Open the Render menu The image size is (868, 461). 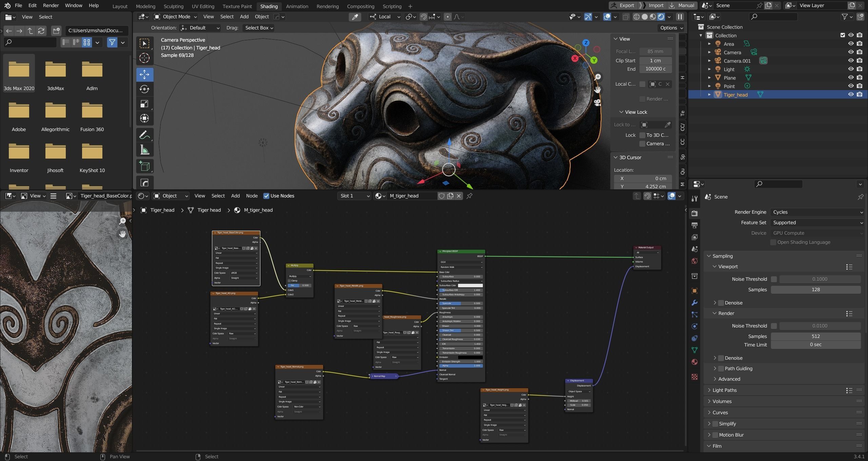pyautogui.click(x=51, y=5)
